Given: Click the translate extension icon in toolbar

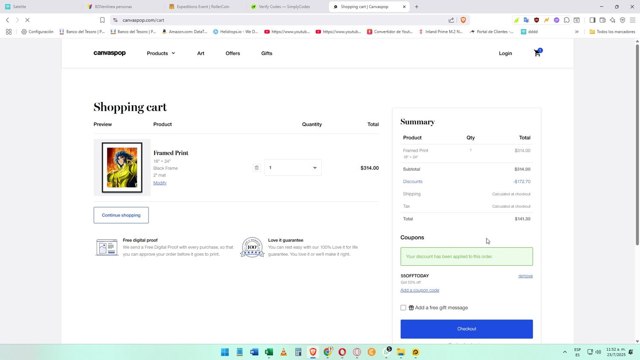Looking at the screenshot, I should click(x=526, y=20).
